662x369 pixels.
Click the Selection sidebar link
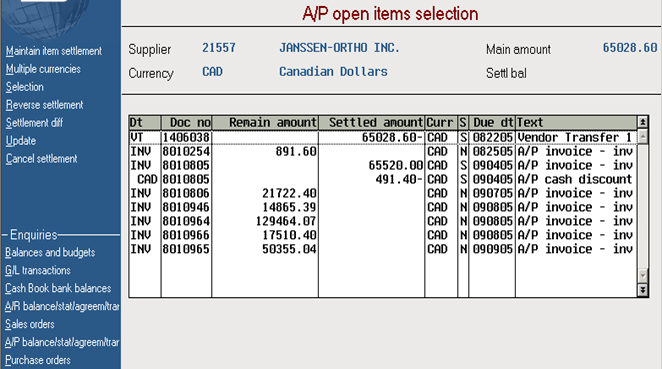(24, 87)
